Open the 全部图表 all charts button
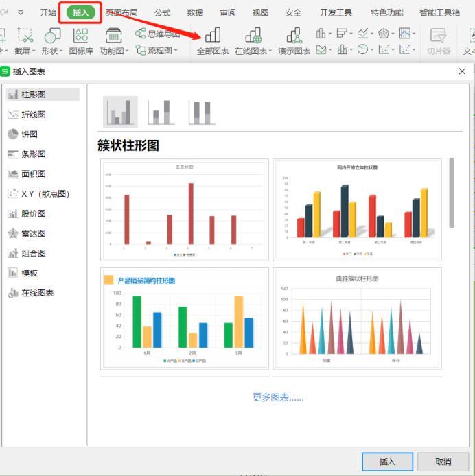Image resolution: width=475 pixels, height=476 pixels. click(212, 41)
